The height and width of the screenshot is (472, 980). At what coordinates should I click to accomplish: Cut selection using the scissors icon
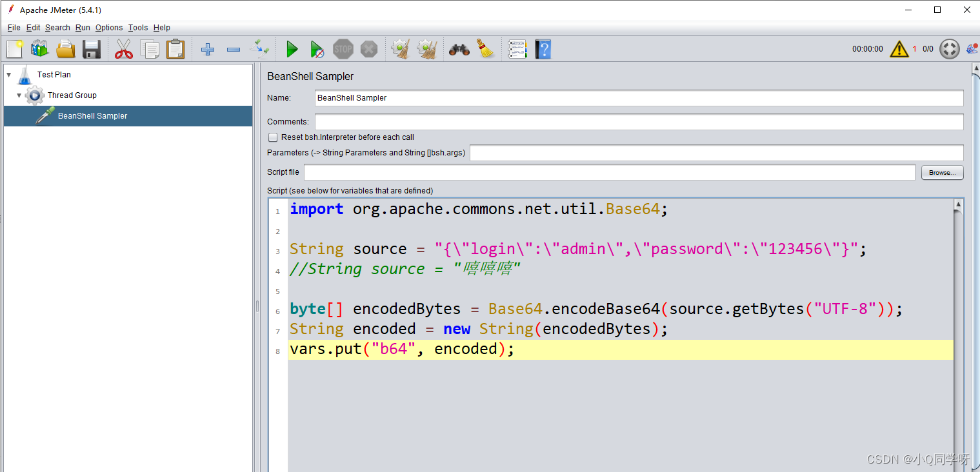tap(123, 48)
